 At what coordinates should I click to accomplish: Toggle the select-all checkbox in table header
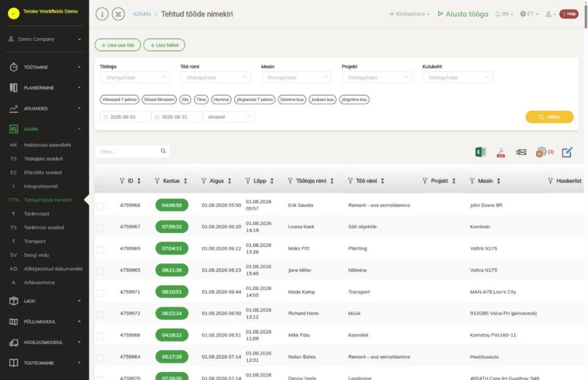[98, 183]
